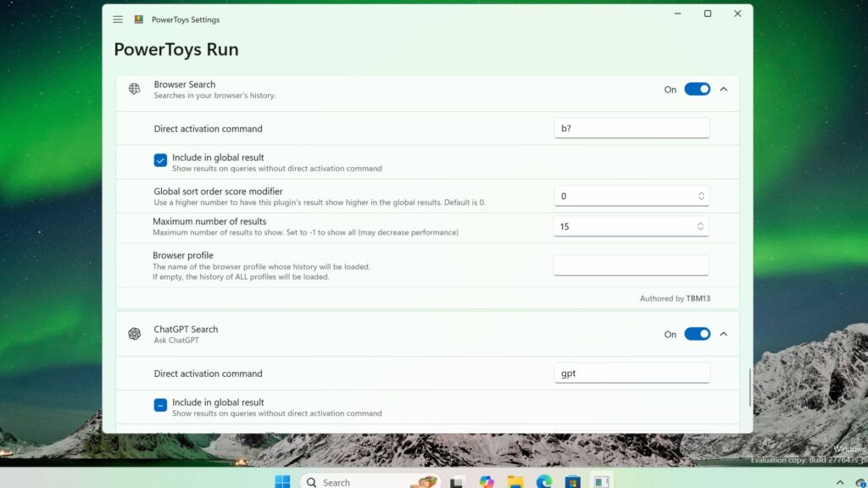Screen dimensions: 868x488
Task: Open File Explorer from the taskbar
Action: coord(515,481)
